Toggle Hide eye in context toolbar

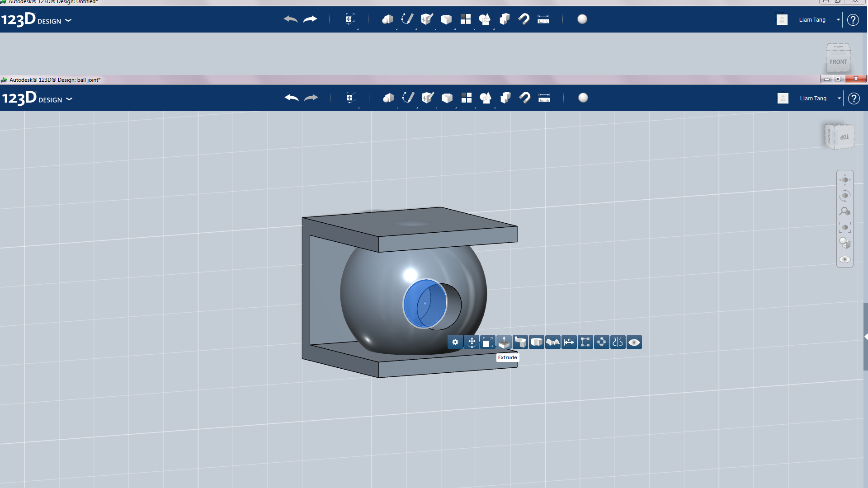point(634,342)
